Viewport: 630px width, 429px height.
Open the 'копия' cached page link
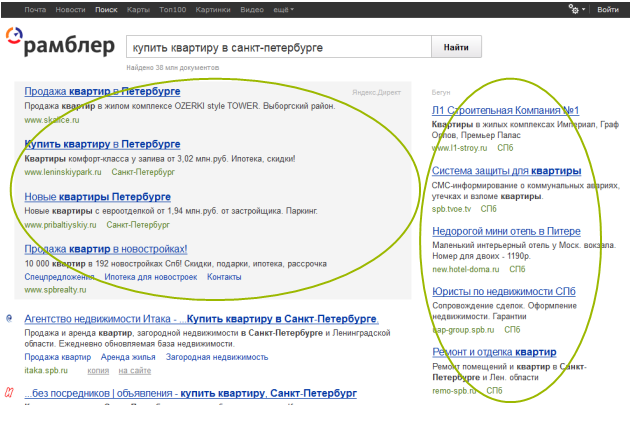(98, 370)
